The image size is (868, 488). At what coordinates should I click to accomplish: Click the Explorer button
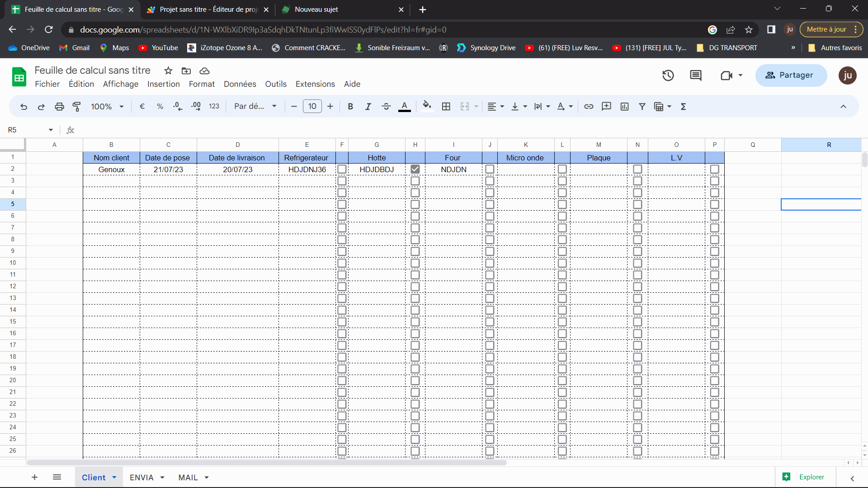[x=806, y=477]
